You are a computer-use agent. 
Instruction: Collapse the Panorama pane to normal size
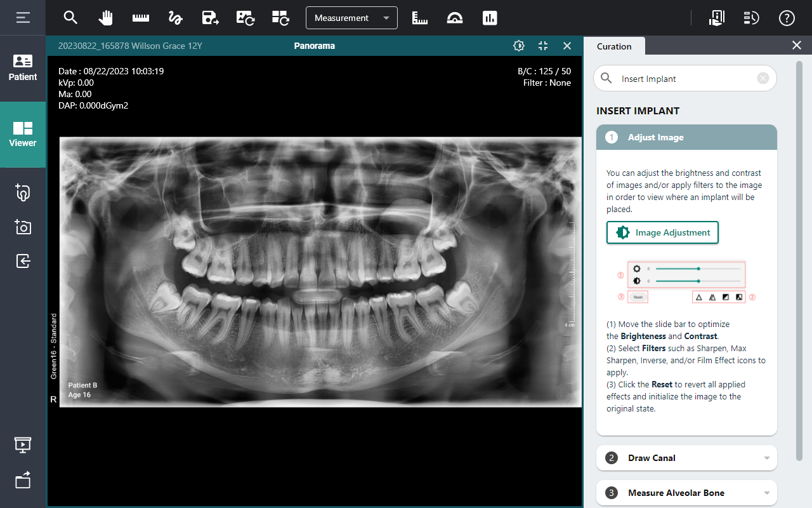coord(543,46)
